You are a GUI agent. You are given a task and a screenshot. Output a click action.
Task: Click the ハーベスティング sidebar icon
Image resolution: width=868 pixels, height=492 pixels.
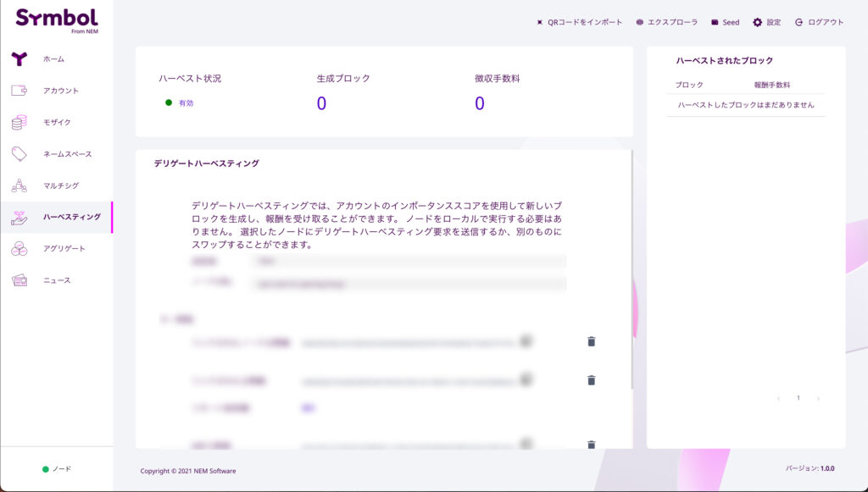coord(19,218)
